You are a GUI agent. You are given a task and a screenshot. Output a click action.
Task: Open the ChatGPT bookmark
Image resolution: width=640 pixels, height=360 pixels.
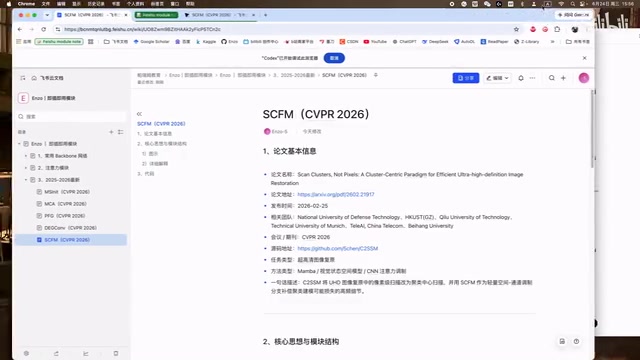(404, 42)
